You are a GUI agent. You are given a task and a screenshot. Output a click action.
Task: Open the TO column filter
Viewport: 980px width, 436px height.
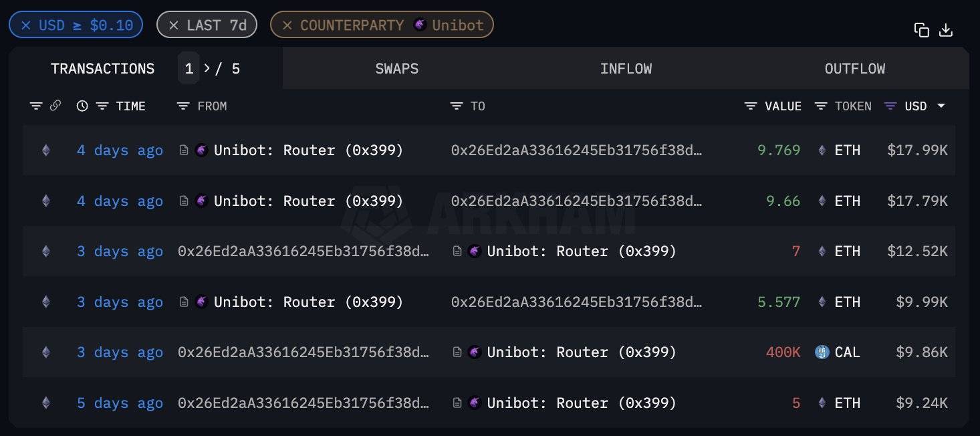(457, 106)
